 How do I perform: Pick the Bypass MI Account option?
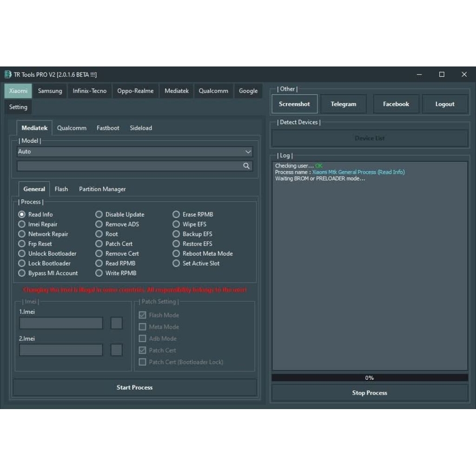[22, 273]
